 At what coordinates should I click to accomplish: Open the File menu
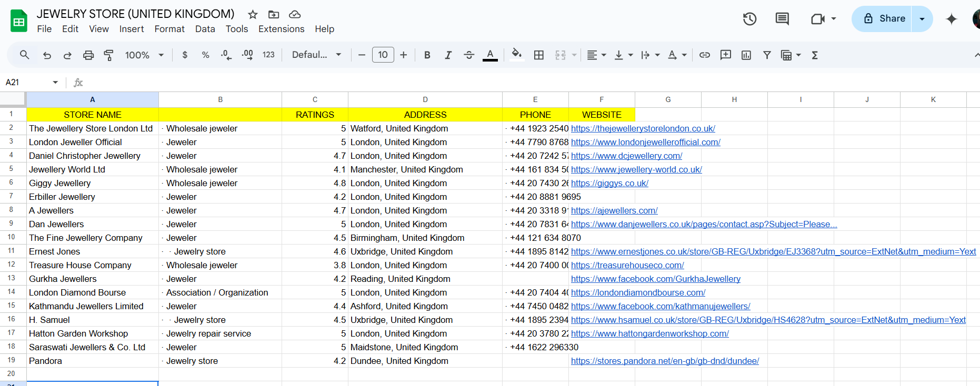point(44,29)
